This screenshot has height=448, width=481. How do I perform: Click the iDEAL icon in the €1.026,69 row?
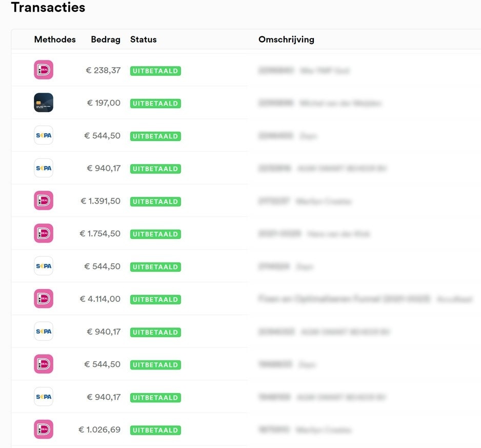click(44, 430)
